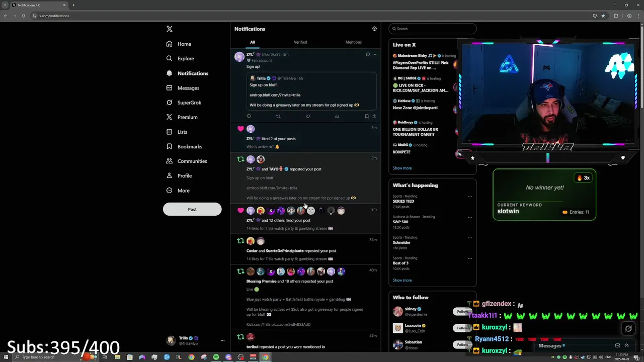Bookmark this page with star icon
644x362 pixels.
[x=603, y=16]
